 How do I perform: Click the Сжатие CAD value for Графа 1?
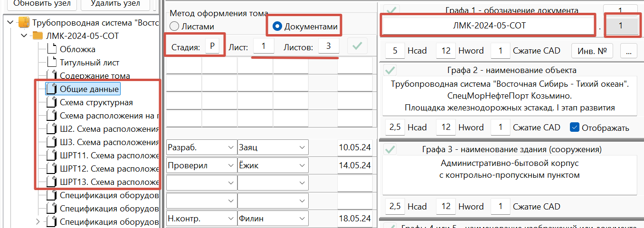click(500, 51)
